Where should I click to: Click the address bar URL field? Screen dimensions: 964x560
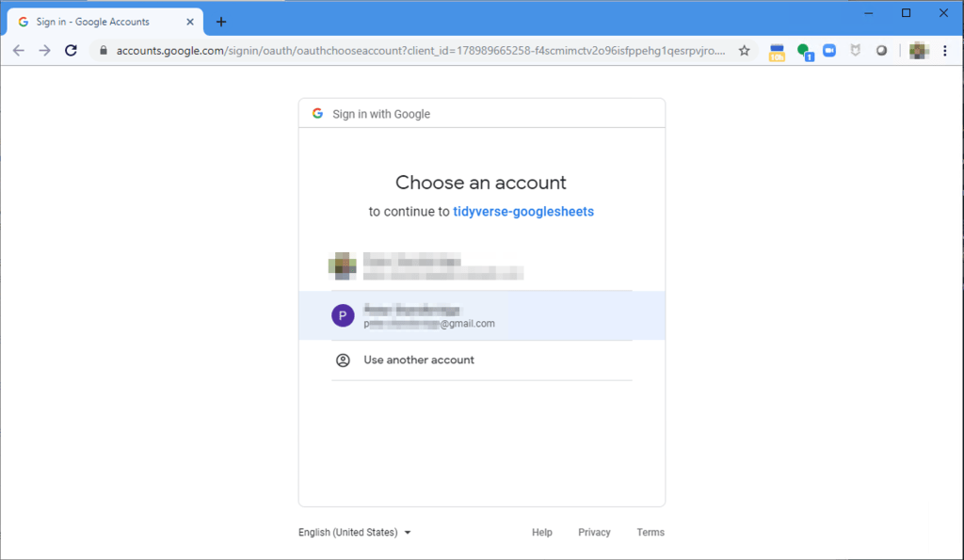[x=421, y=51]
